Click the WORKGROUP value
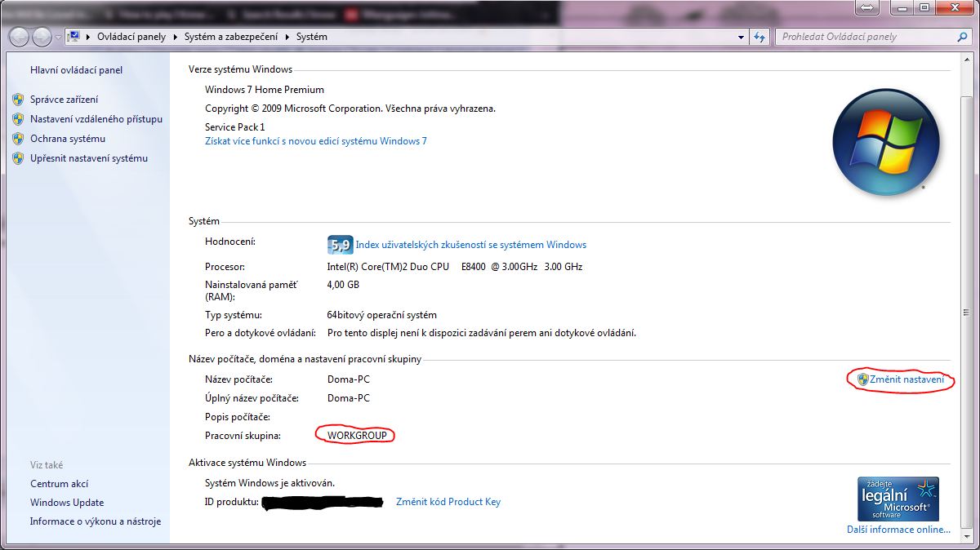 point(357,436)
